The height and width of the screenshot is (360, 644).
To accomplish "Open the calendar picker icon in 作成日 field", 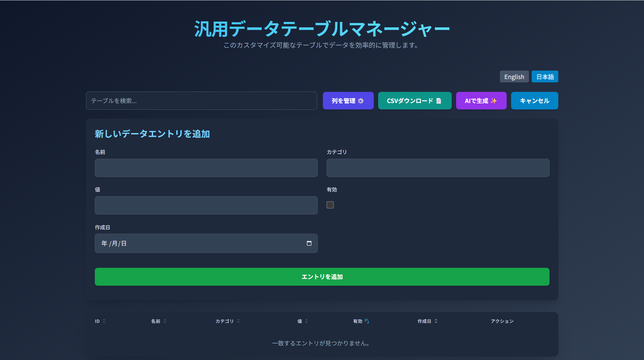I will pos(309,243).
